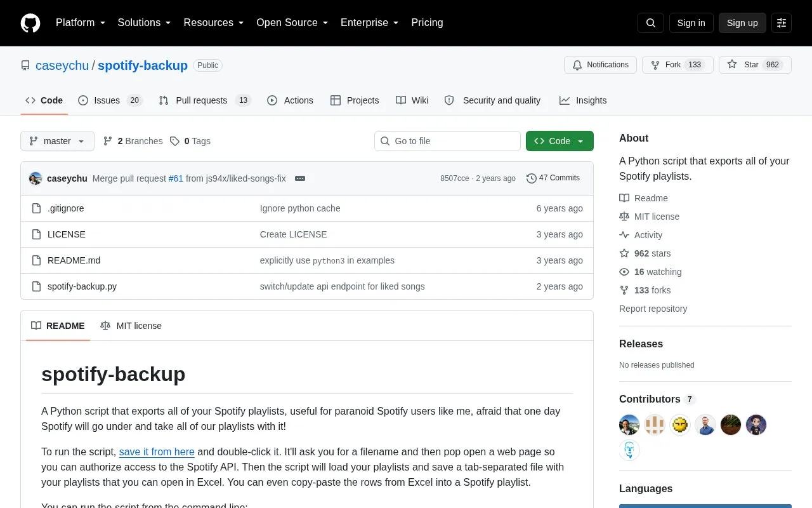Open the green Code dropdown
Viewport: 812px width, 508px height.
(x=560, y=141)
